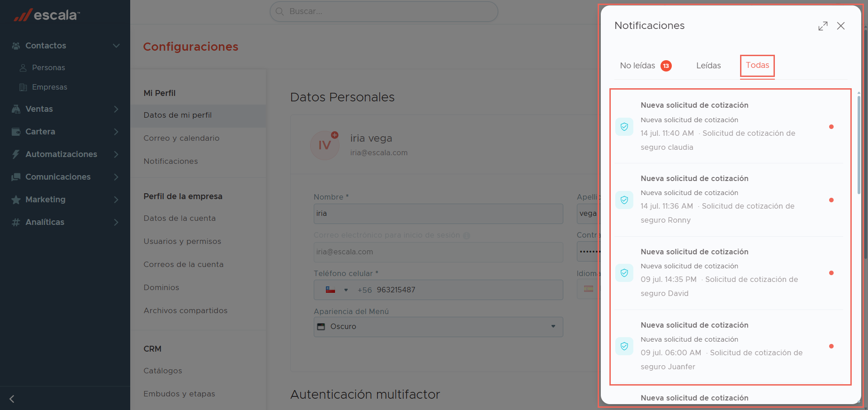Open Usuarios y permisos settings
The image size is (868, 410).
[183, 242]
